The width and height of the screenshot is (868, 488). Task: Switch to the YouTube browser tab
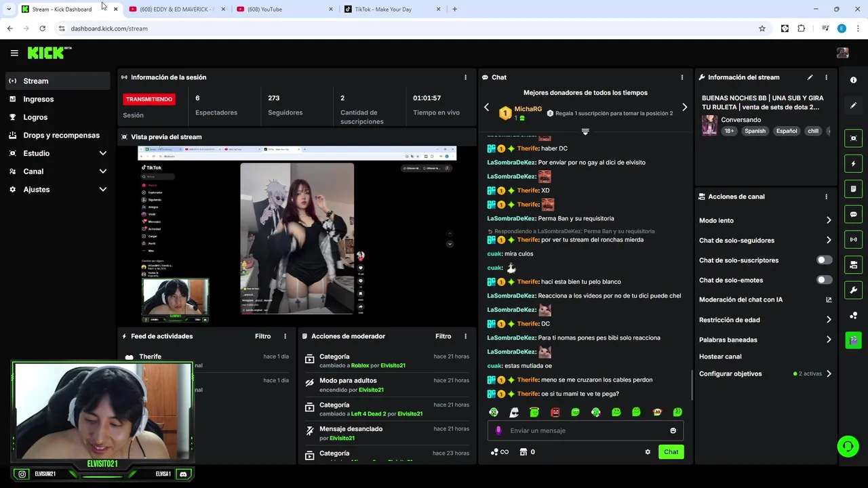click(x=285, y=9)
